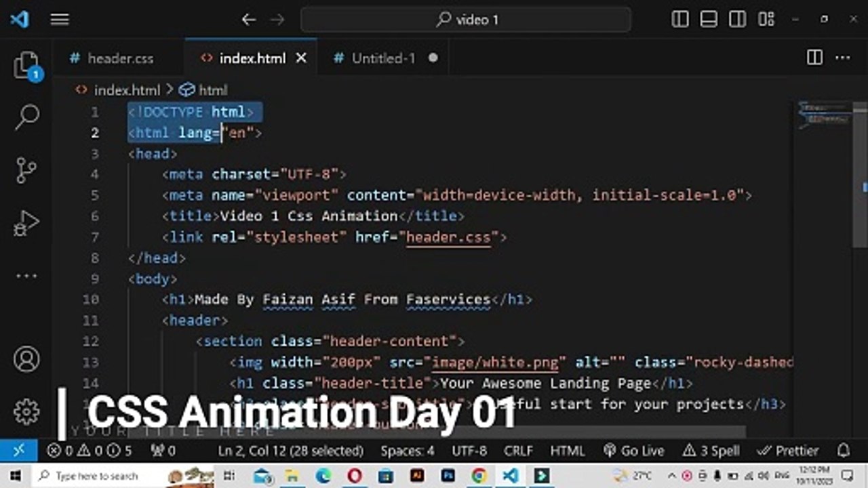Click Ln 2, Col 12 position indicator
This screenshot has width=868, height=488.
tap(291, 450)
